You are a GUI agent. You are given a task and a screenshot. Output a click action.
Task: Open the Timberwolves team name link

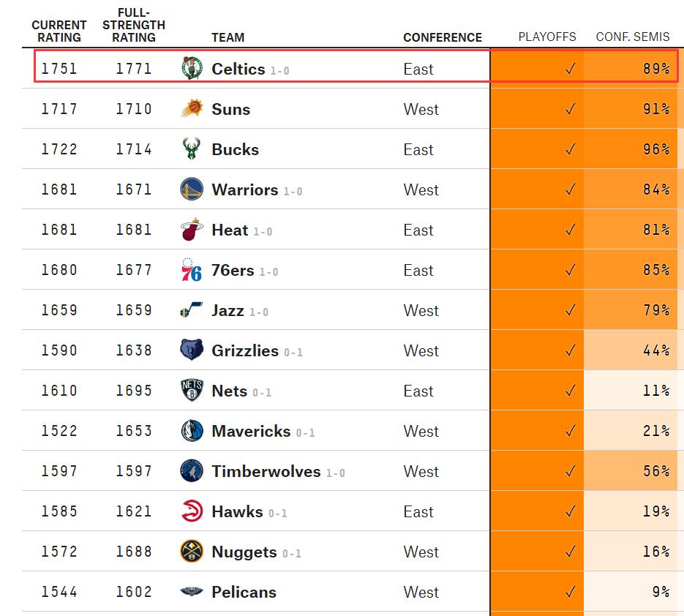pos(266,471)
